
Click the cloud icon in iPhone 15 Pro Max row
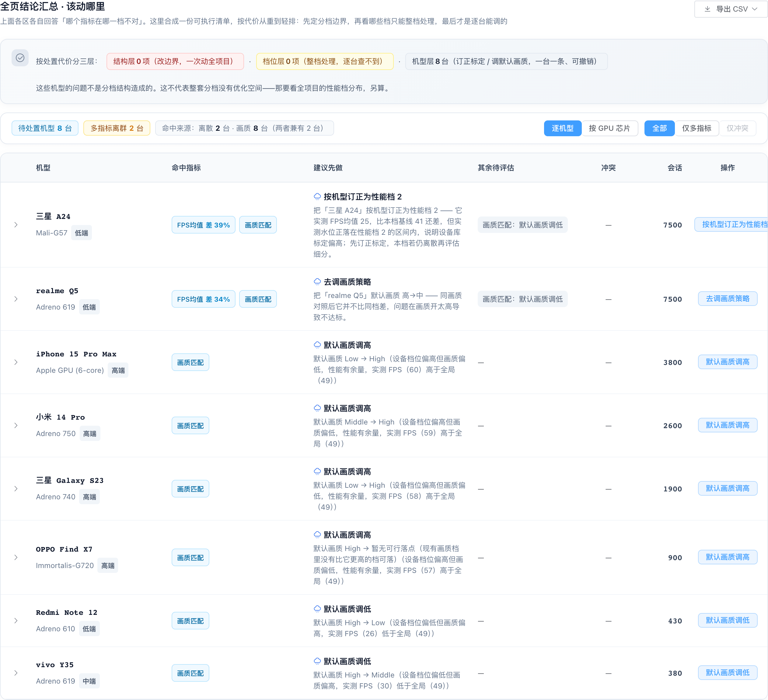pyautogui.click(x=317, y=345)
